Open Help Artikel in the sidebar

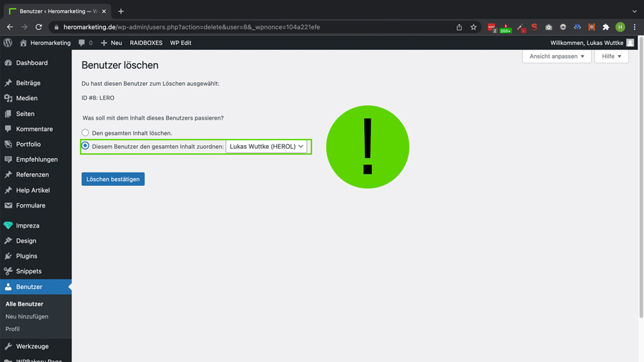tap(36, 190)
